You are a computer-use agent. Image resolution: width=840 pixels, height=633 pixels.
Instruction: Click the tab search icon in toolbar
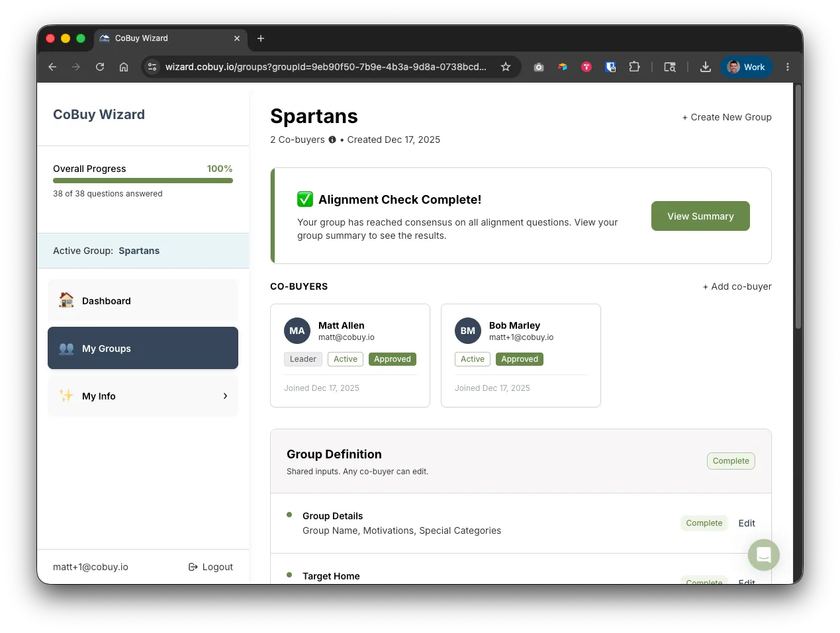pyautogui.click(x=670, y=67)
